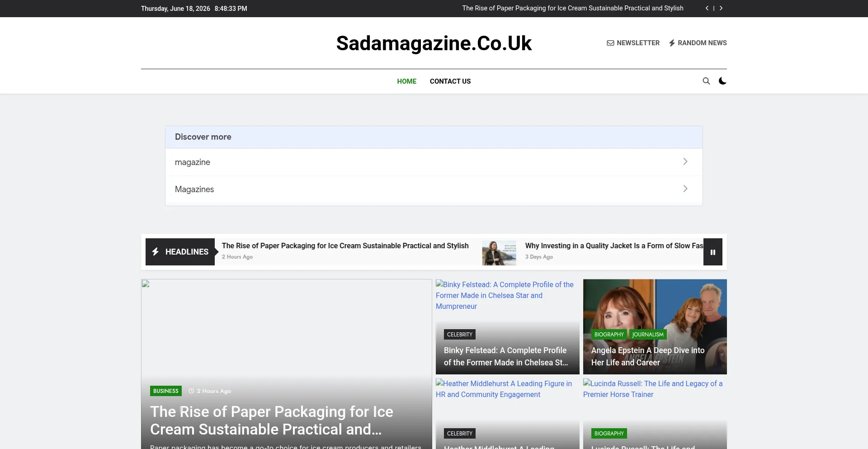Expand the 'Magazines' discover row chevron
This screenshot has height=449, width=868.
[x=685, y=189]
